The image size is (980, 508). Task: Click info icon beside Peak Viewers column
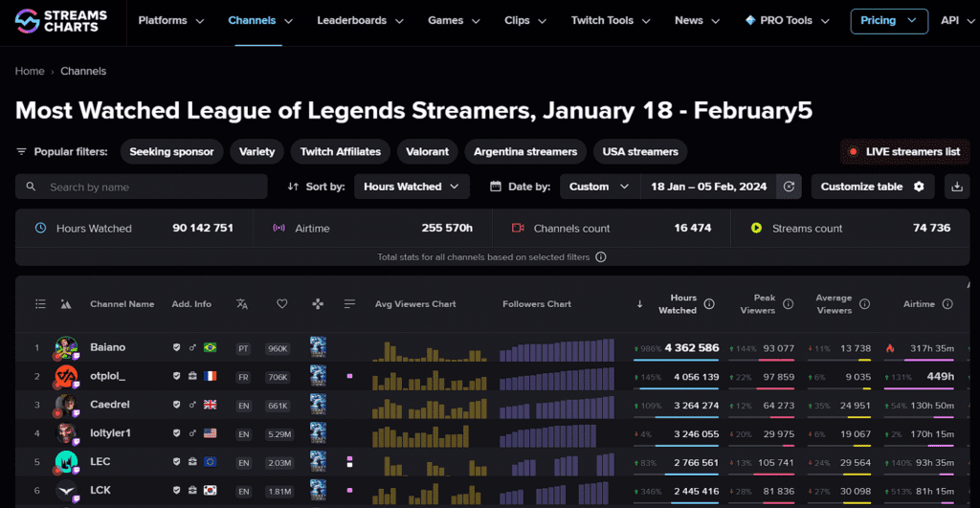[x=789, y=304]
